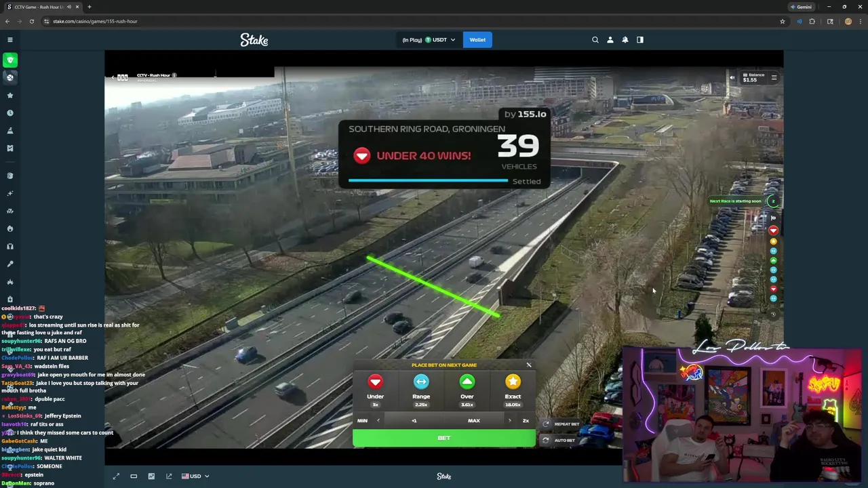Open CCTV Rush Hour info icon
The image size is (868, 488).
(174, 75)
